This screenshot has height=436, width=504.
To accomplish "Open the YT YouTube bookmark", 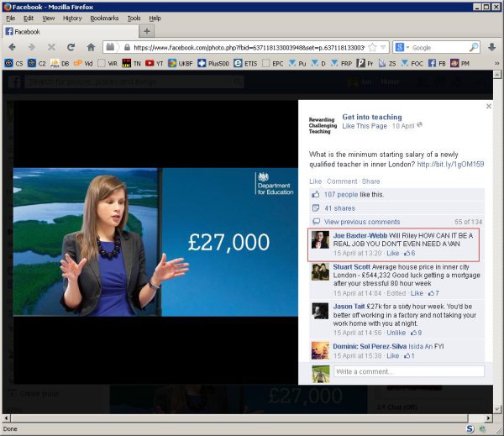I will click(154, 63).
